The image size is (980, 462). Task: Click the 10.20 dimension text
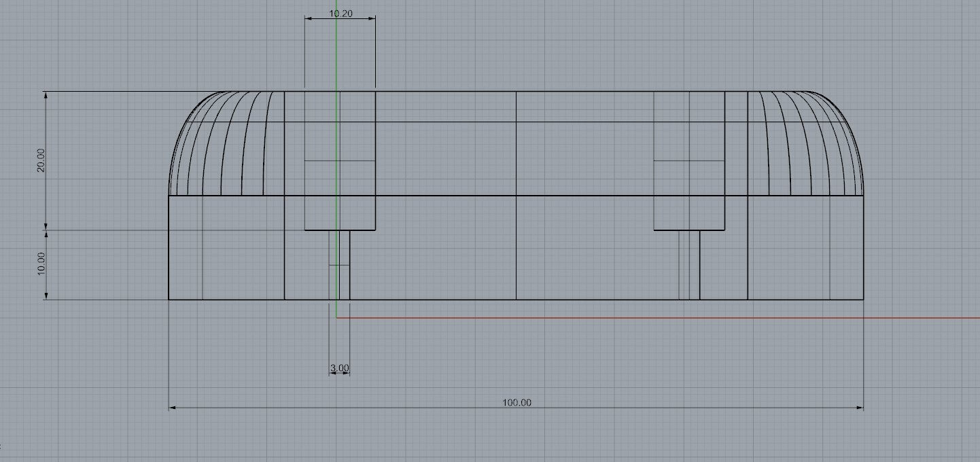[x=340, y=13]
